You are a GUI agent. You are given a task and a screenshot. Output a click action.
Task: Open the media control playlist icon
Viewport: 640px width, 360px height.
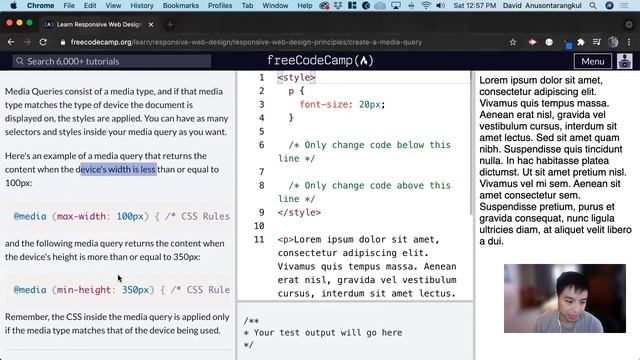tap(597, 42)
